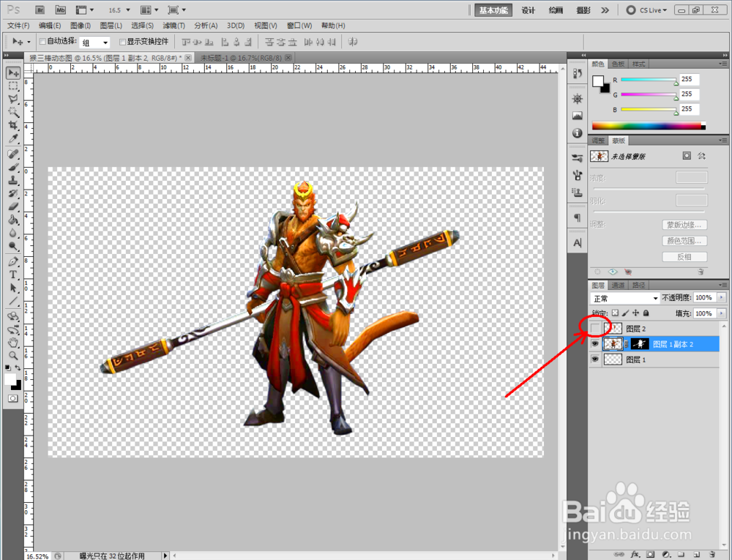
Task: Toggle lock transparent pixels
Action: 616,313
